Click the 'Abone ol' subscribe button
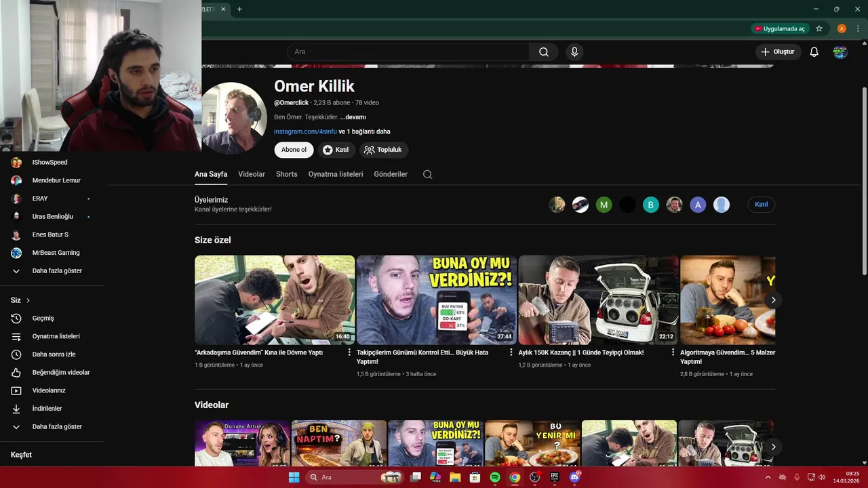 tap(294, 150)
